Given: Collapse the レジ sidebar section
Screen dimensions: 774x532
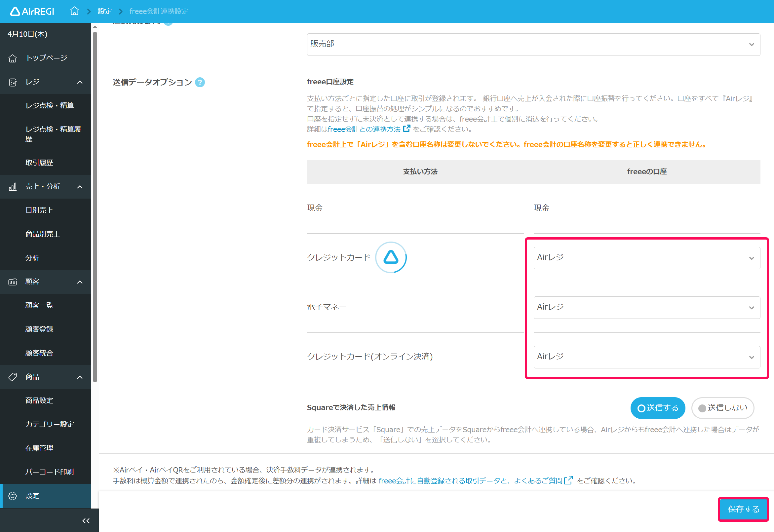Looking at the screenshot, I should [80, 82].
